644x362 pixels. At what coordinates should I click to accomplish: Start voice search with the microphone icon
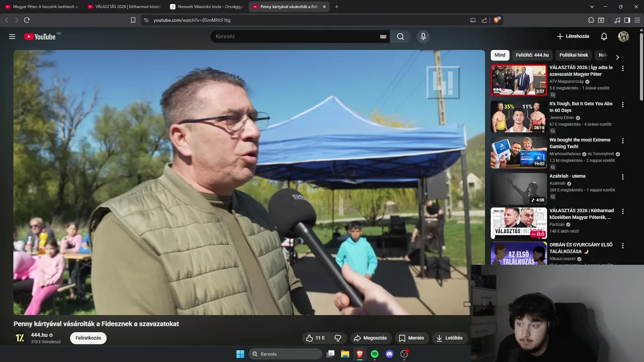pos(423,37)
